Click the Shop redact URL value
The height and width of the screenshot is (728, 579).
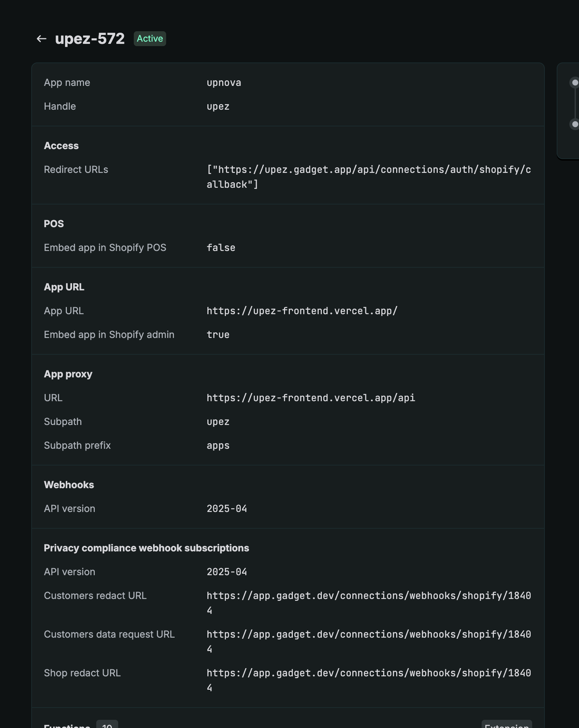[x=368, y=680]
